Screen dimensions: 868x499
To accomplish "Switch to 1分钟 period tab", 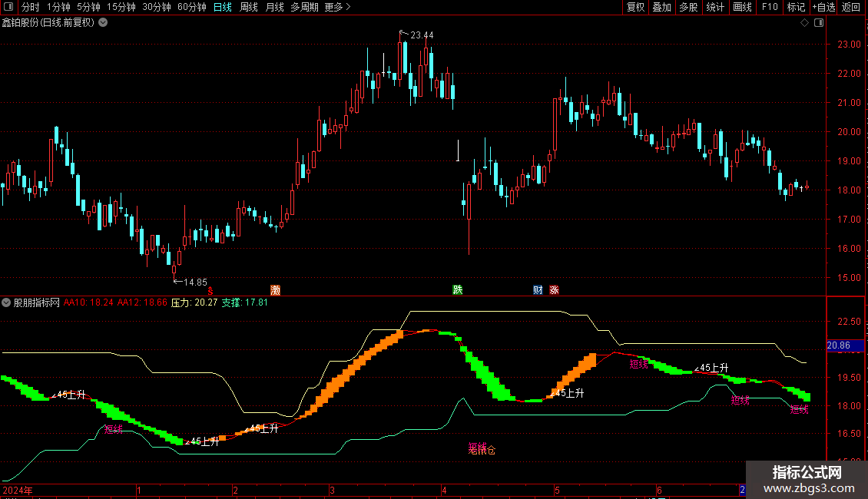I will 58,7.
